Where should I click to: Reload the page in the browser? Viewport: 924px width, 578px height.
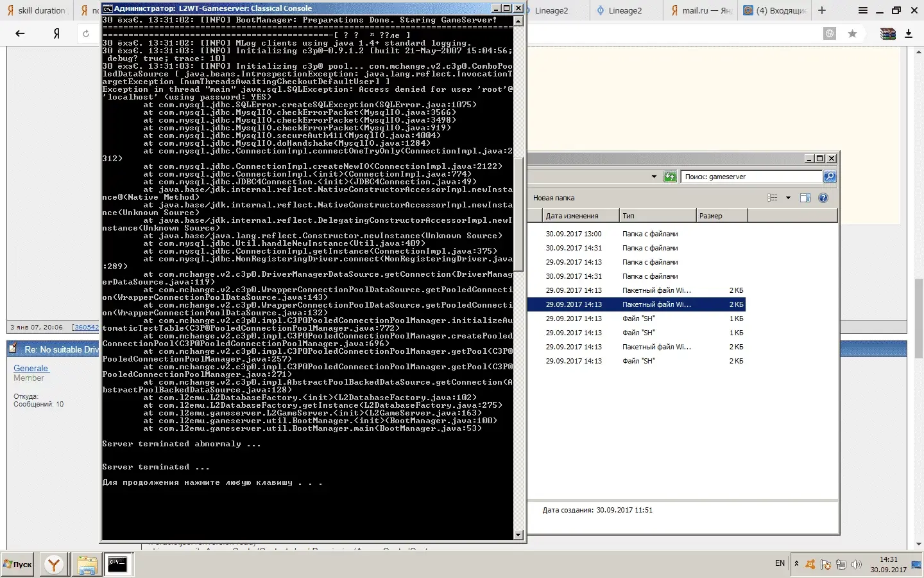pos(86,33)
